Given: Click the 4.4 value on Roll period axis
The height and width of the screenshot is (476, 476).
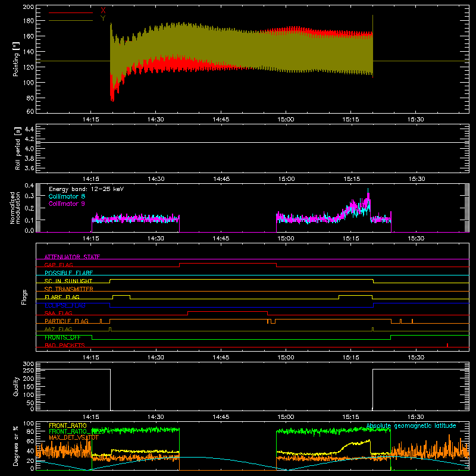Looking at the screenshot, I should coord(29,129).
